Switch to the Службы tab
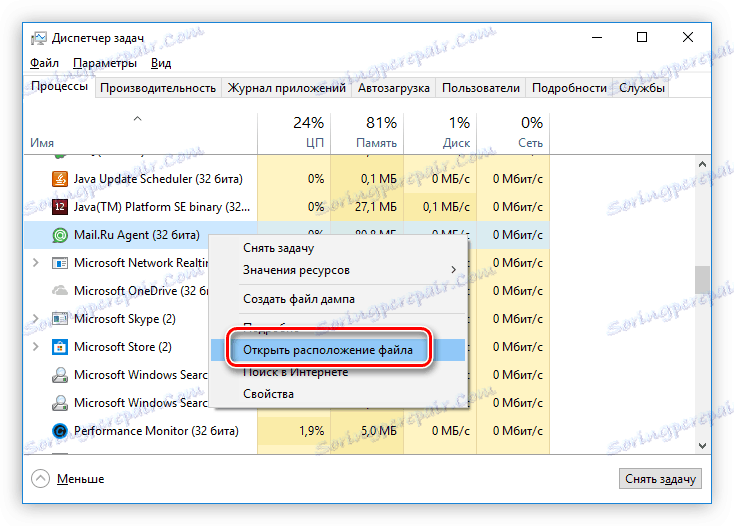 click(x=642, y=88)
